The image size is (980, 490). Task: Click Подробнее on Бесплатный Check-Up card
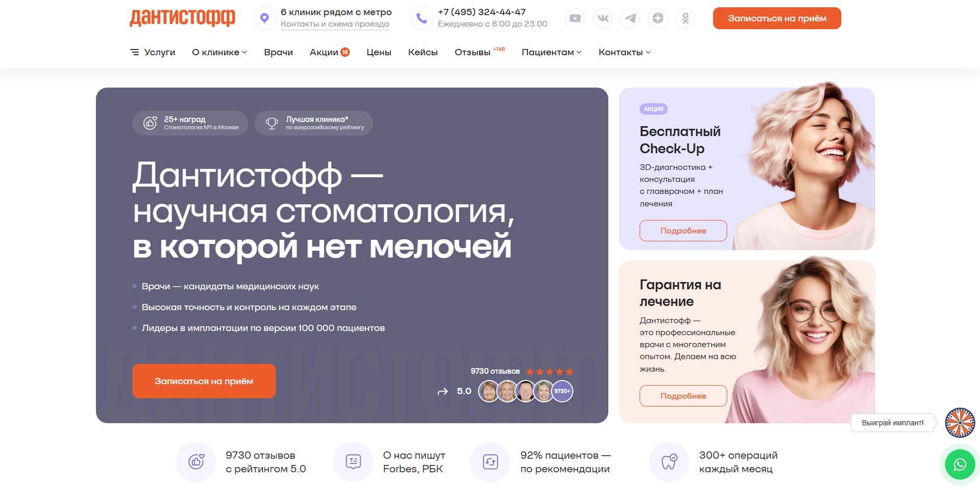[683, 230]
